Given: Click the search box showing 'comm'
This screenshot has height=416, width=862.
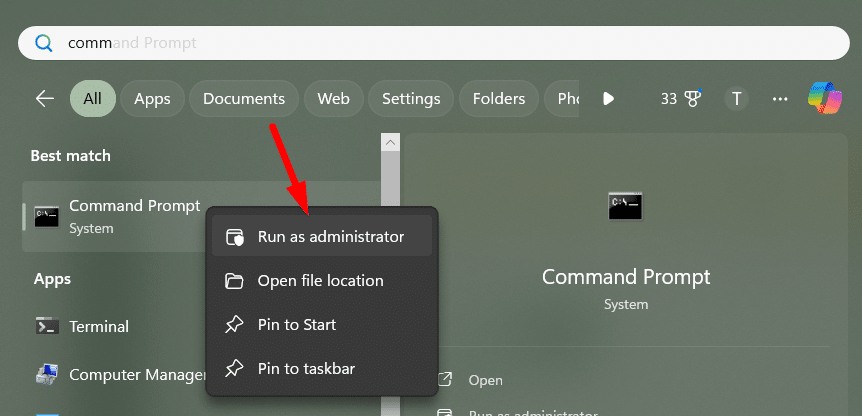Looking at the screenshot, I should (x=434, y=43).
